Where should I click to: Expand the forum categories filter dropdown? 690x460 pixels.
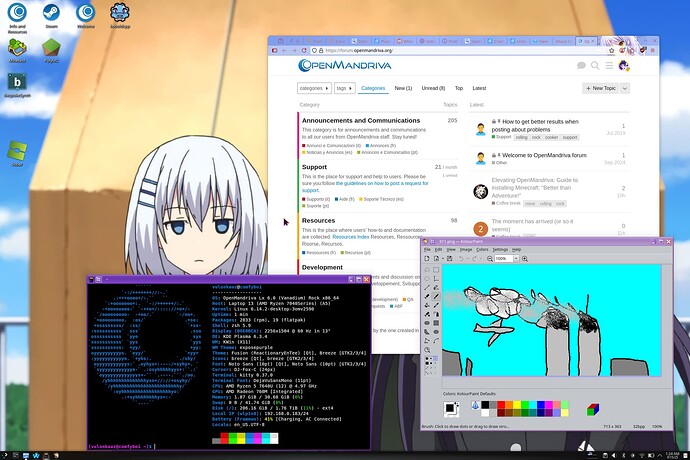(314, 88)
